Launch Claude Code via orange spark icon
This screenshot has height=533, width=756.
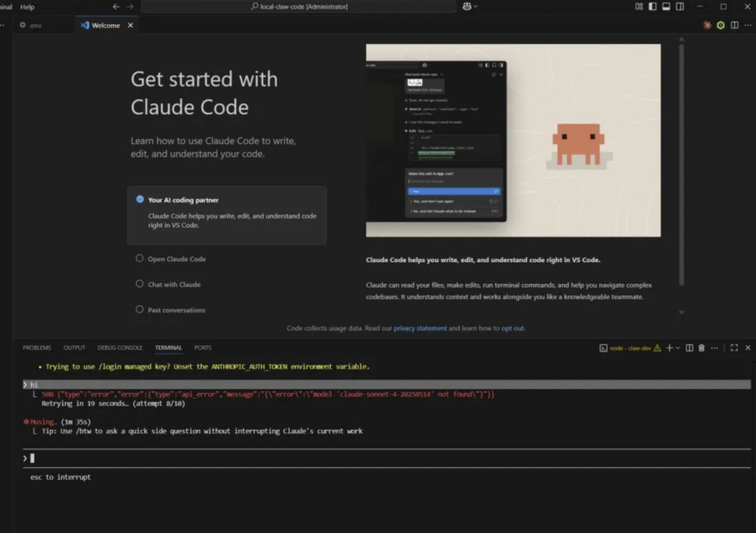point(707,25)
